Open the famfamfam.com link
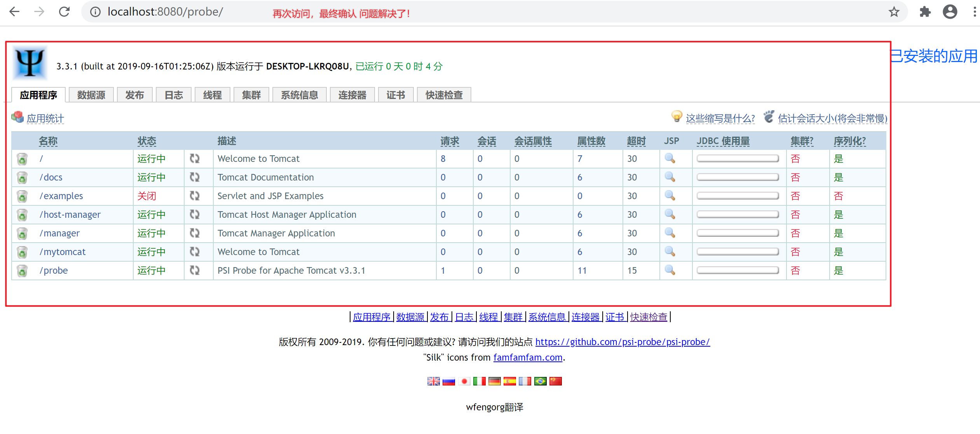 pos(528,358)
